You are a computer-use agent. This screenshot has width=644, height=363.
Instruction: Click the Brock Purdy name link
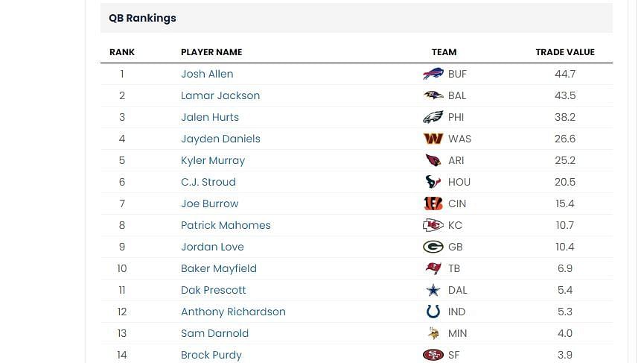point(211,355)
